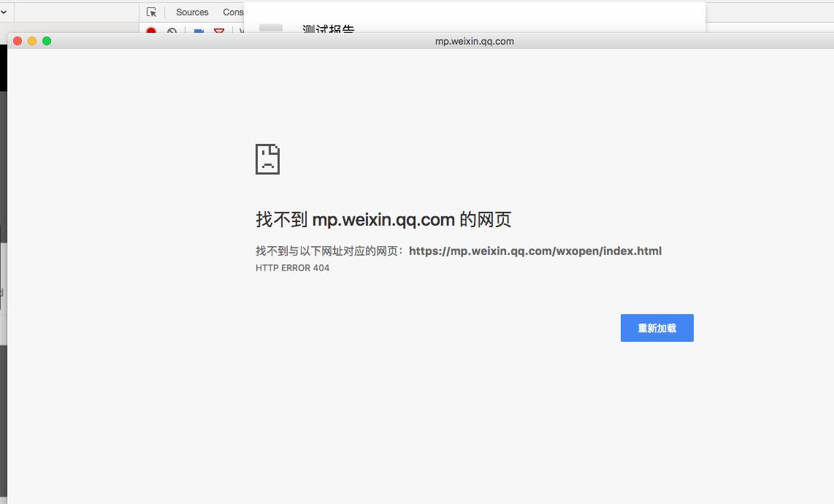Click the dropdown chevron in the background window
This screenshot has width=834, height=504.
pos(4,12)
